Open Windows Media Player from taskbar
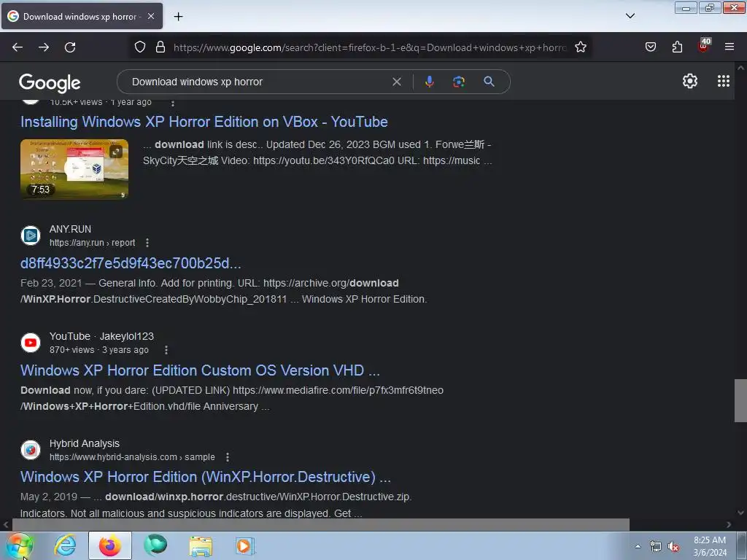 245,545
